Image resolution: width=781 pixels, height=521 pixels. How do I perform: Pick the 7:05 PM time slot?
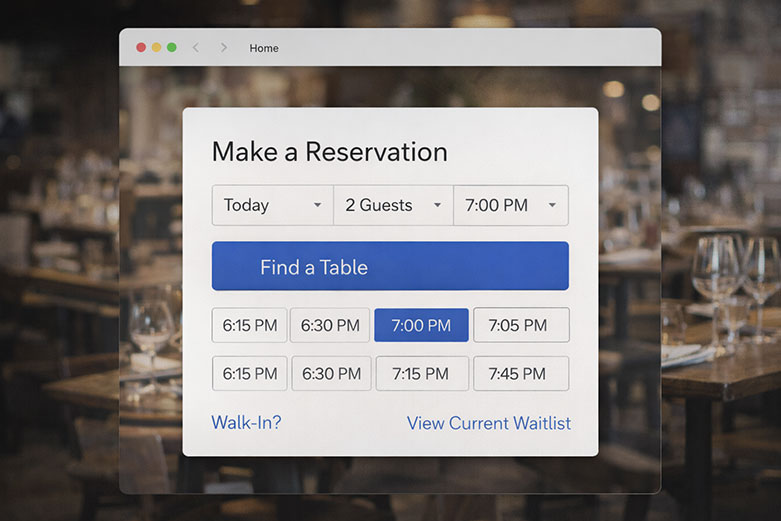[x=520, y=325]
